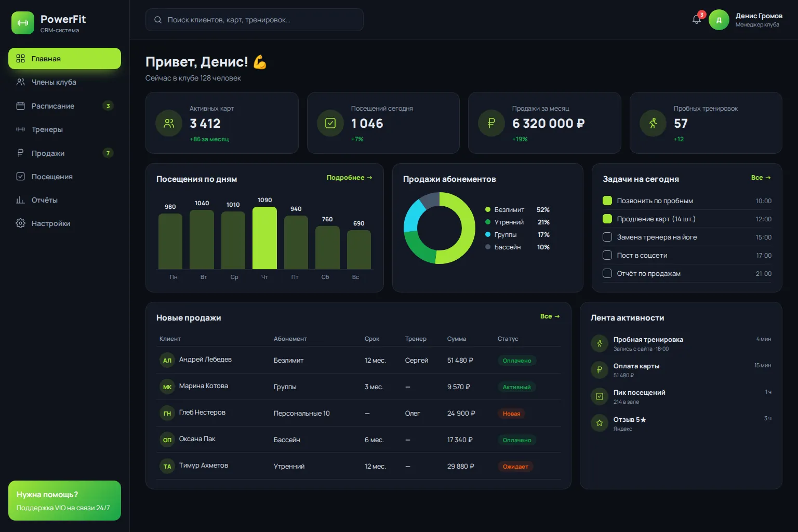Check the Замена тренера на йоге task

click(607, 237)
